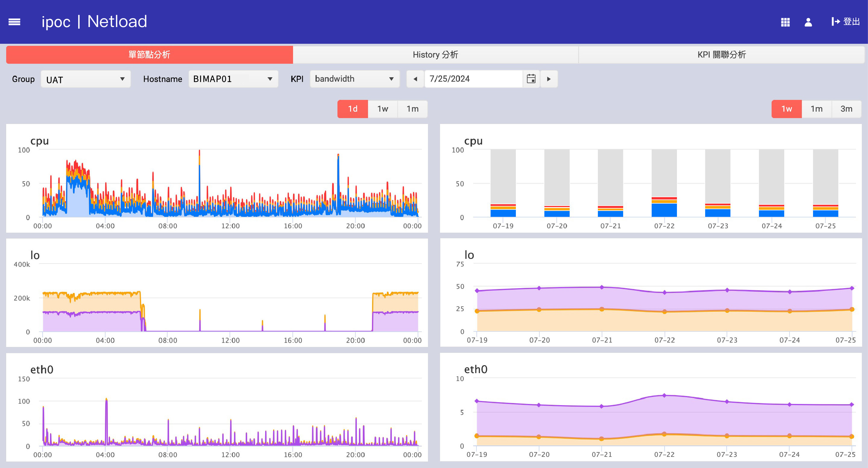The image size is (868, 468).
Task: Open the KPI dropdown bandwidth
Action: [354, 79]
